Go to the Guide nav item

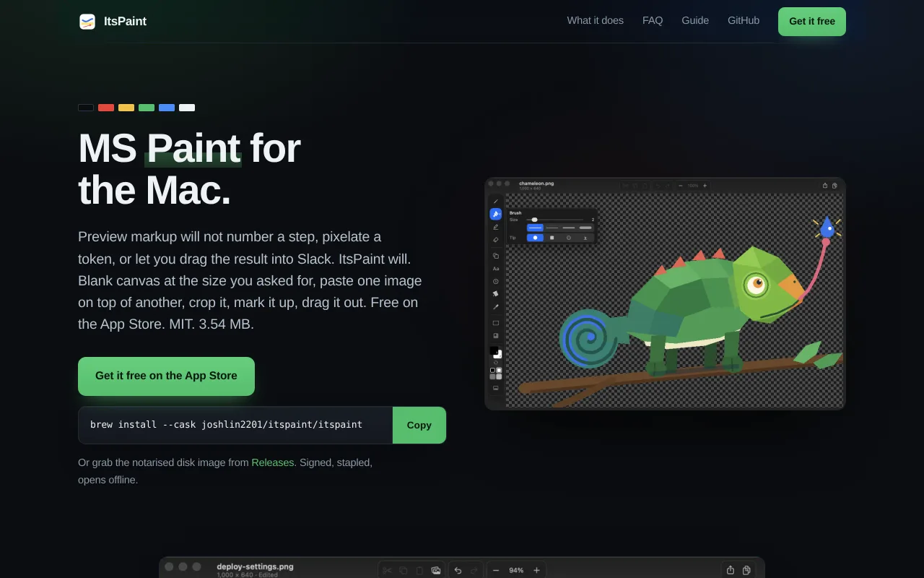(695, 21)
